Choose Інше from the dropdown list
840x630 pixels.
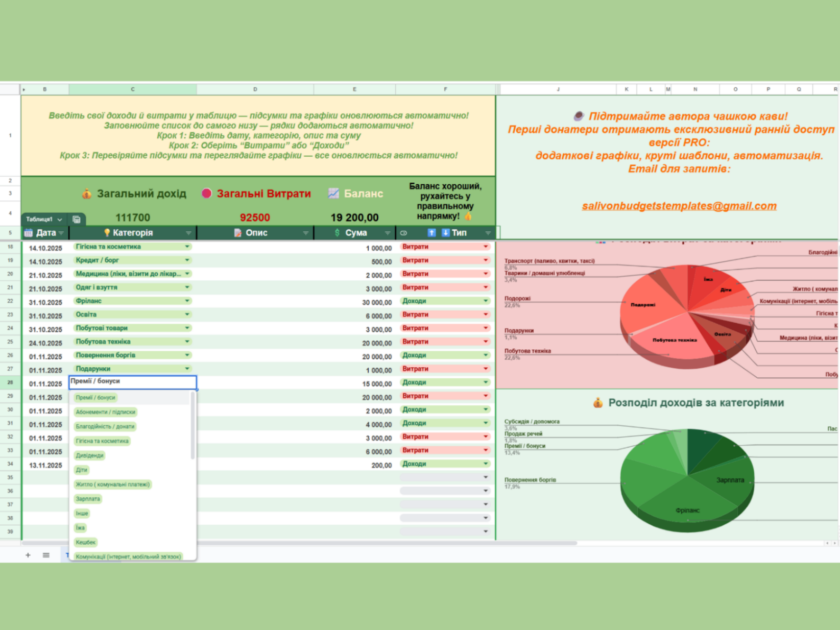point(82,514)
